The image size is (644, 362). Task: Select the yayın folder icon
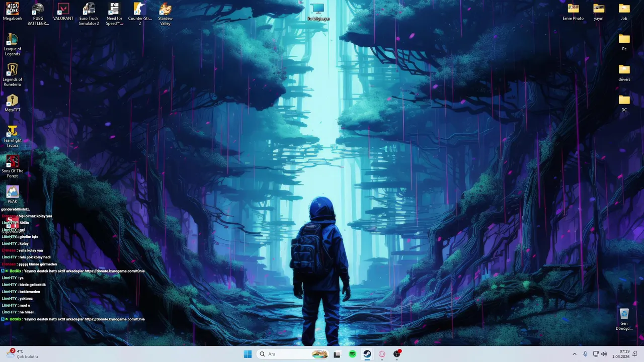[x=599, y=12]
